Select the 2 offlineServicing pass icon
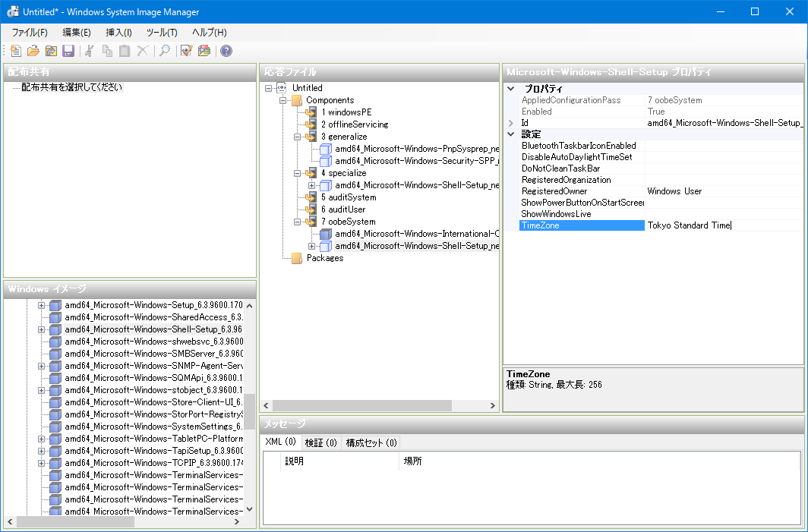 pos(311,124)
